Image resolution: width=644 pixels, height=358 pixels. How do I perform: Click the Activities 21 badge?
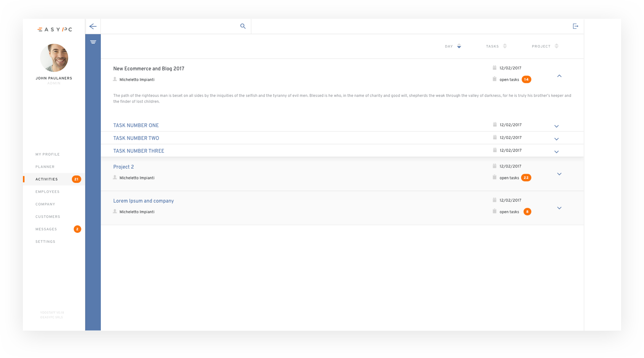click(76, 179)
